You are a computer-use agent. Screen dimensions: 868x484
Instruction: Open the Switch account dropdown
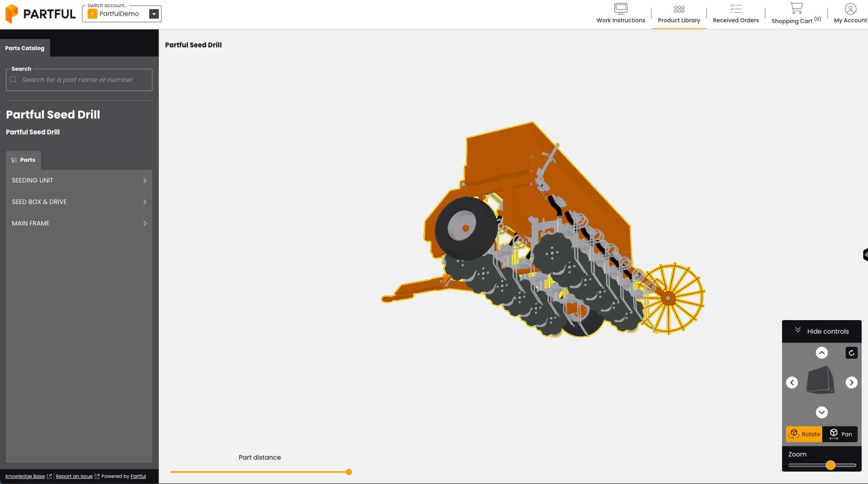click(154, 14)
